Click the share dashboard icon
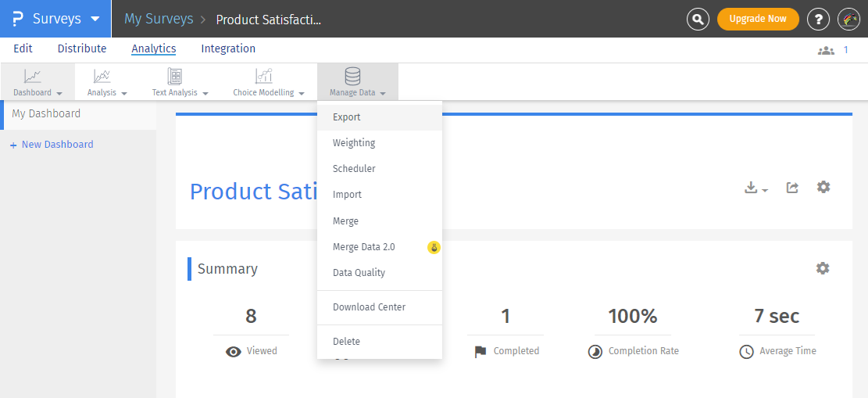The width and height of the screenshot is (868, 398). click(x=792, y=188)
